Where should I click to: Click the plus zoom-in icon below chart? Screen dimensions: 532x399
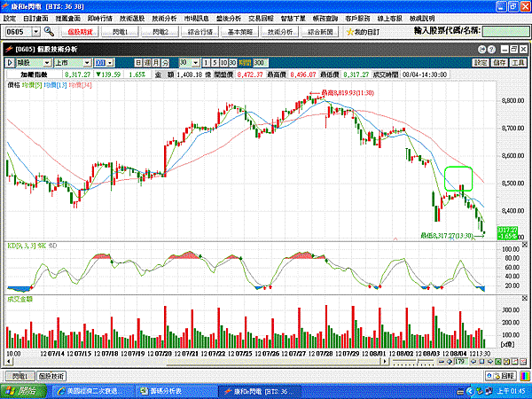tap(450, 362)
